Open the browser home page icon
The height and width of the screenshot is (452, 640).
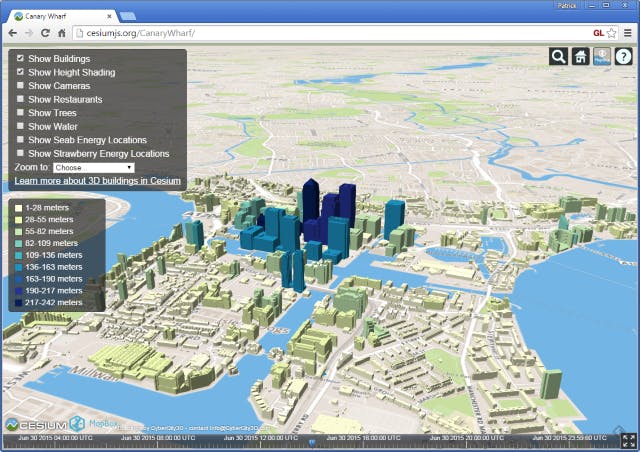pyautogui.click(x=62, y=33)
